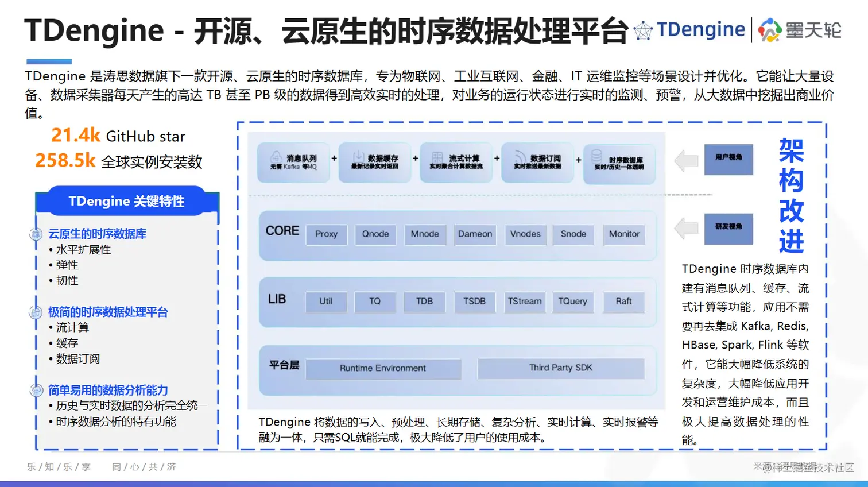Click the 数据订阅 bullet in the feature list
This screenshot has height=487, width=868.
(x=74, y=359)
